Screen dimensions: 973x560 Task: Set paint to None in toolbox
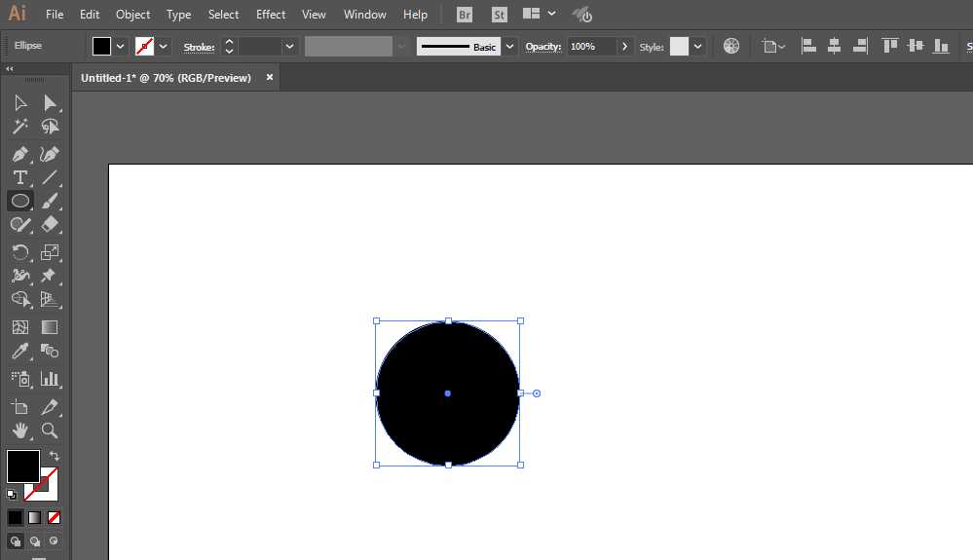55,517
